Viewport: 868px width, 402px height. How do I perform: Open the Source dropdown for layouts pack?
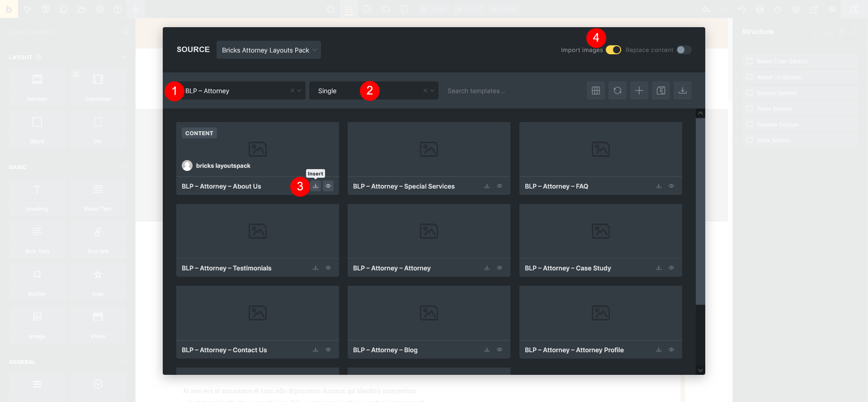pyautogui.click(x=269, y=50)
